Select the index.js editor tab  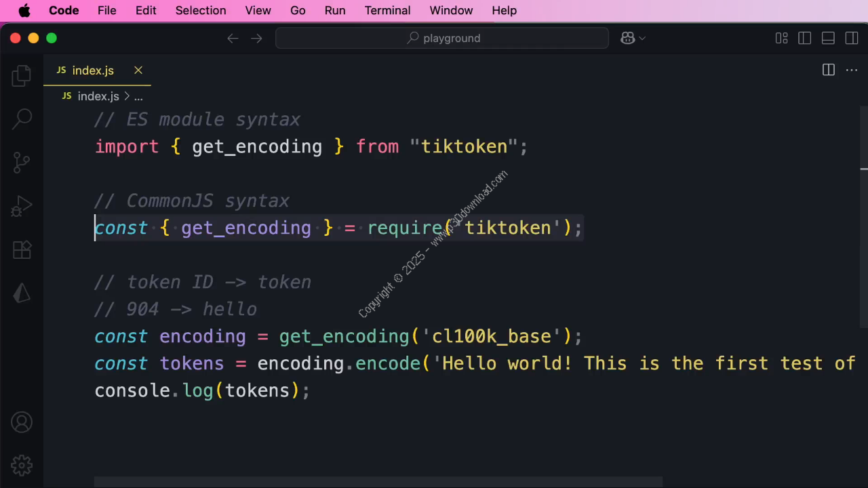97,70
